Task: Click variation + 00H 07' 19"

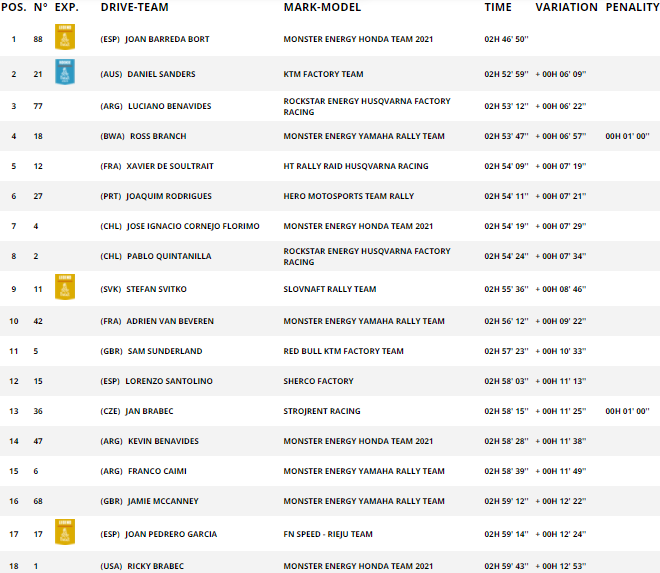Action: coord(561,166)
